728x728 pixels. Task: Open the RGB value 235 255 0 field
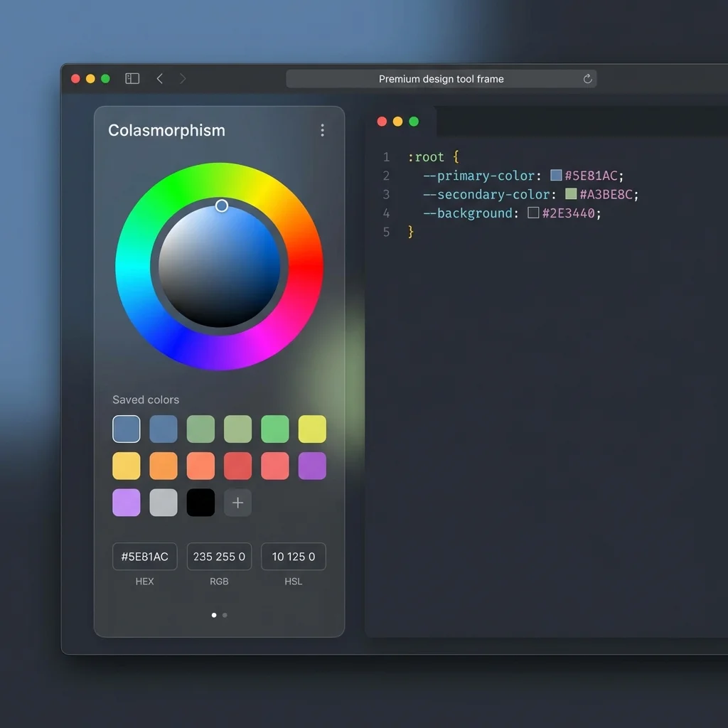(219, 556)
